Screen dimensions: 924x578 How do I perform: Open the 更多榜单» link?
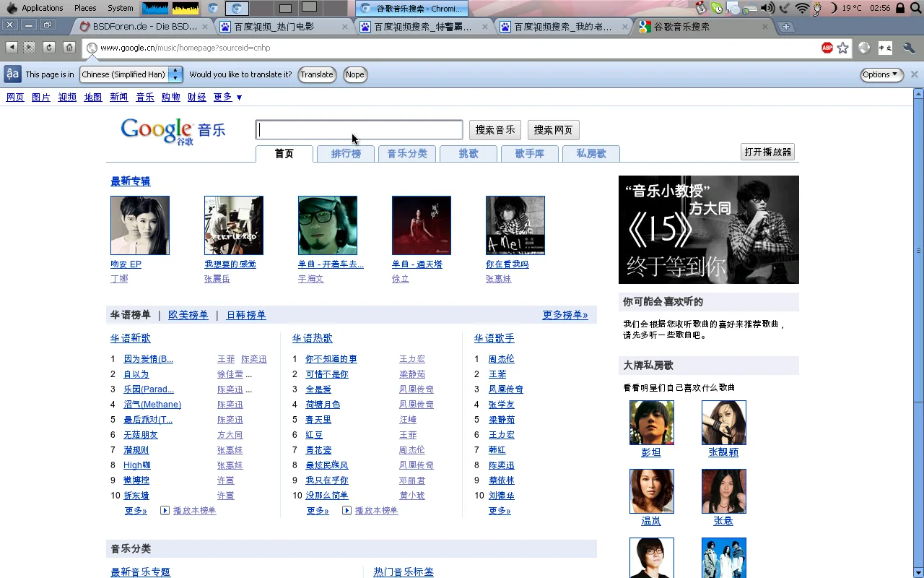pyautogui.click(x=565, y=315)
